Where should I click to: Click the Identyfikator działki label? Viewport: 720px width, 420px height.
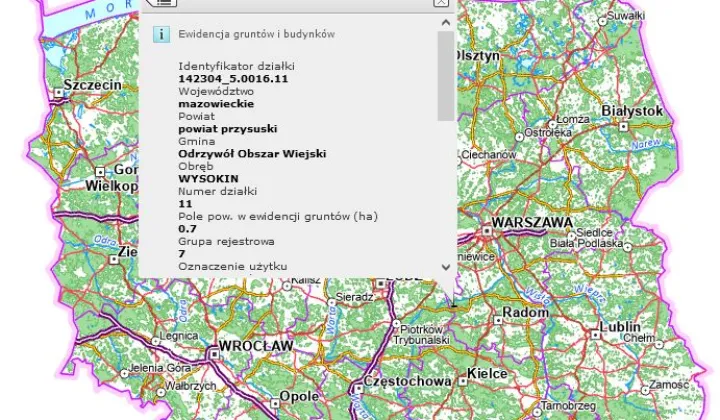click(236, 66)
